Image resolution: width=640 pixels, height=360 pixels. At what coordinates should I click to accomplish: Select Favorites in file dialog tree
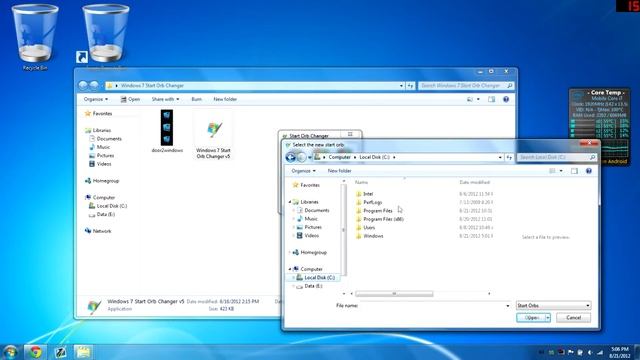click(306, 185)
